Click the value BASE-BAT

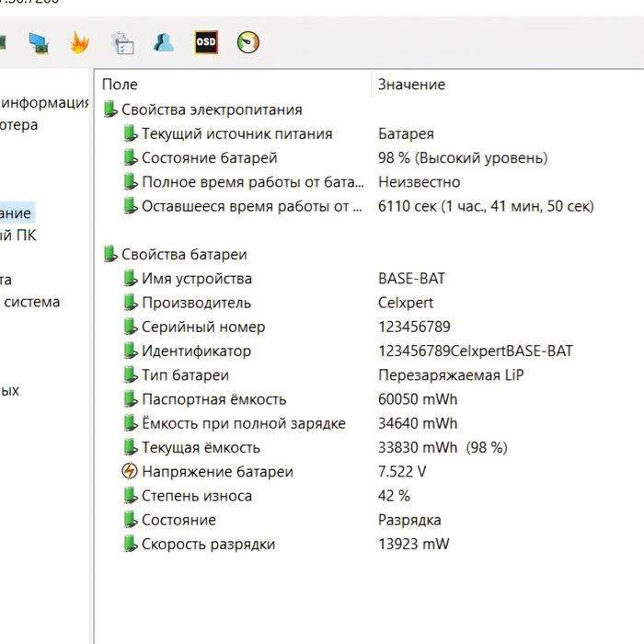411,279
